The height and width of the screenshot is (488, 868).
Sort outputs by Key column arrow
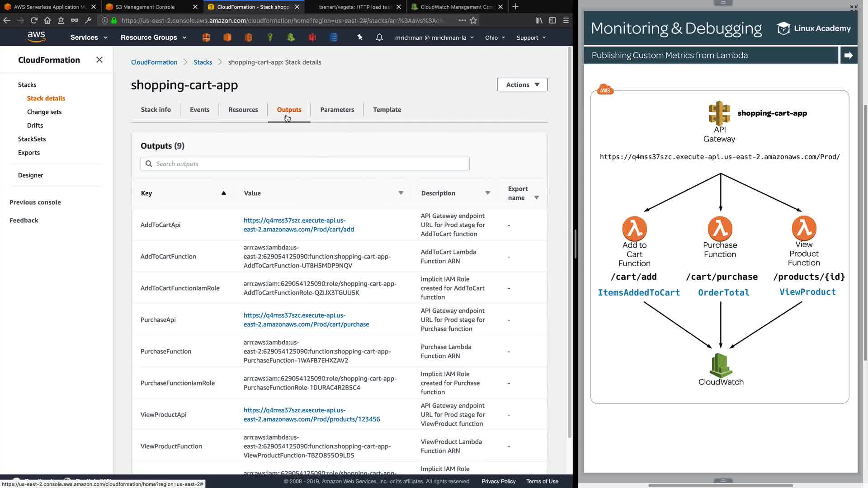coord(223,193)
